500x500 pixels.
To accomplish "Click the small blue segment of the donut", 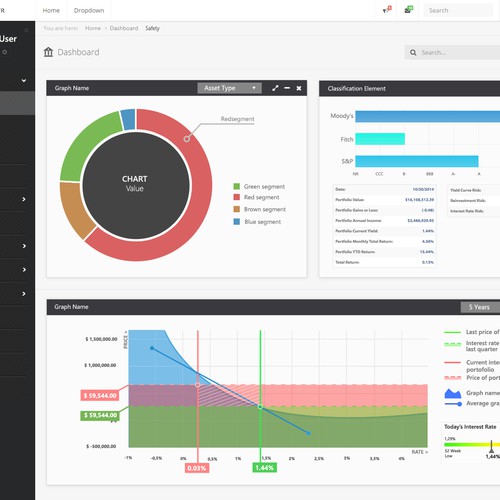I will click(x=128, y=119).
